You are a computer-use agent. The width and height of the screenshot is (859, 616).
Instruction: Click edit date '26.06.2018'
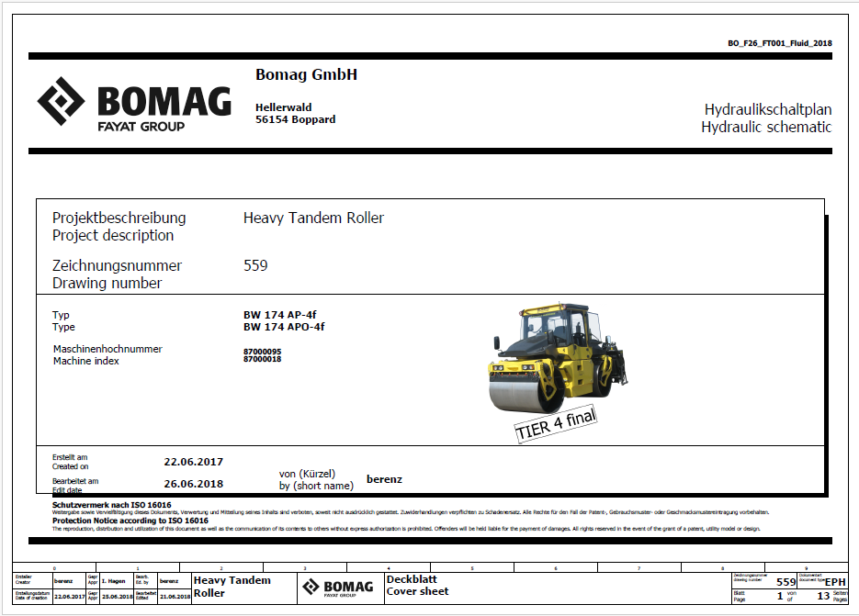pyautogui.click(x=193, y=484)
